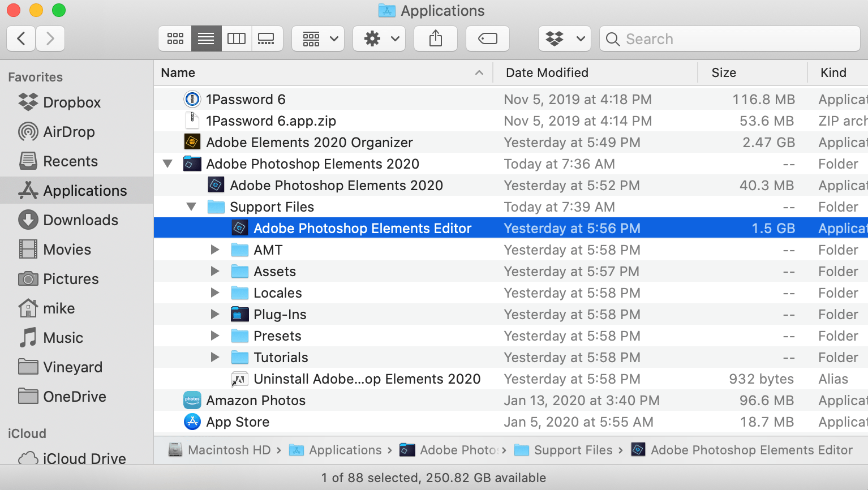Click the date Jan 13, 2020 at 3:40 PM
The width and height of the screenshot is (868, 490).
coord(582,401)
